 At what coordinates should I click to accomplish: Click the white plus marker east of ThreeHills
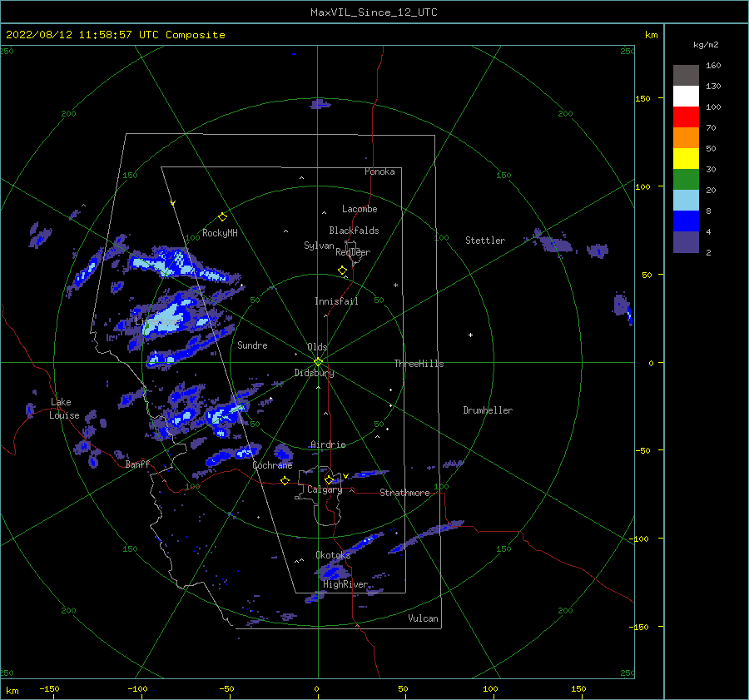[470, 335]
